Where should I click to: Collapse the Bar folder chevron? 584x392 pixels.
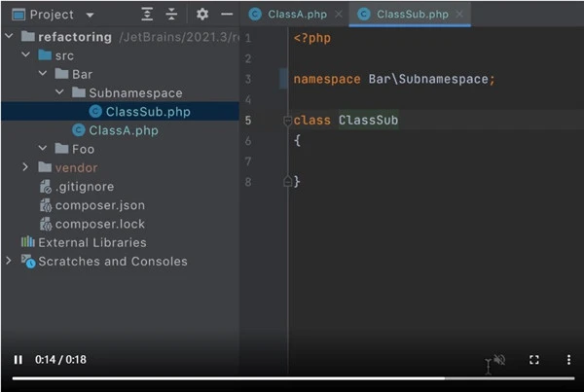(x=43, y=73)
